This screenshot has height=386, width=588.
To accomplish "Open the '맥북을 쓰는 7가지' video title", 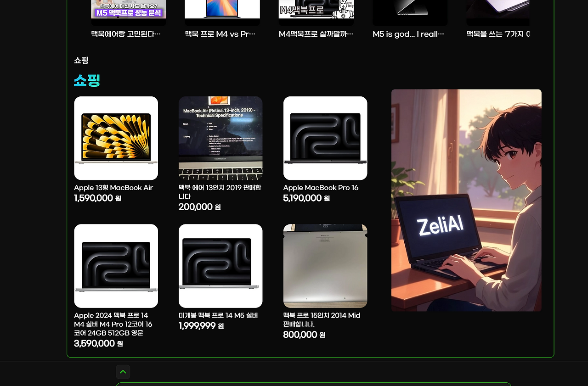I will pos(498,34).
